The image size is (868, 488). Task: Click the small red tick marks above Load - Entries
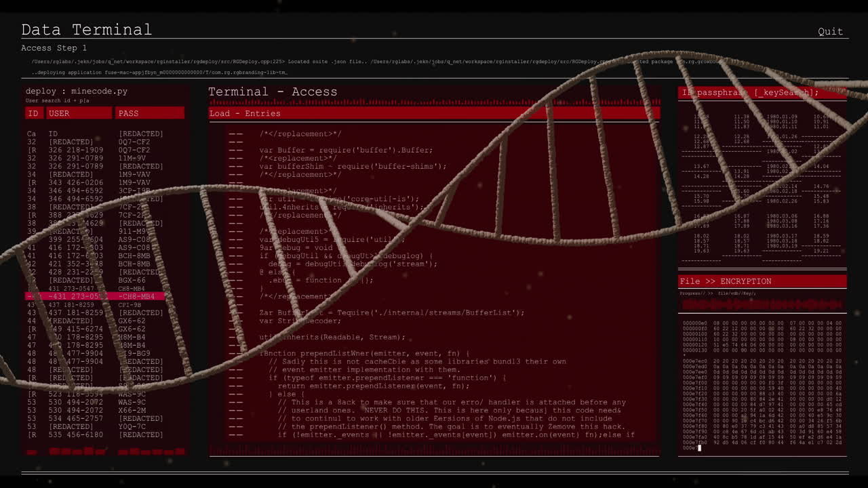(434, 103)
